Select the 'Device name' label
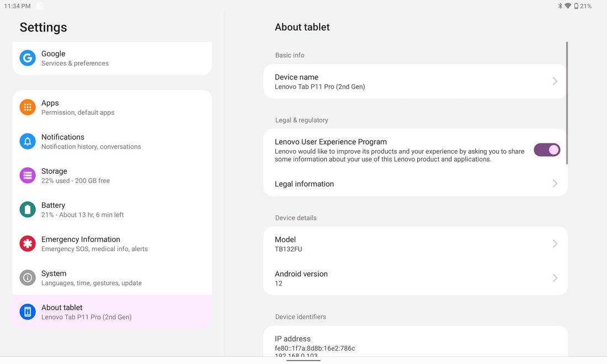 coord(296,77)
